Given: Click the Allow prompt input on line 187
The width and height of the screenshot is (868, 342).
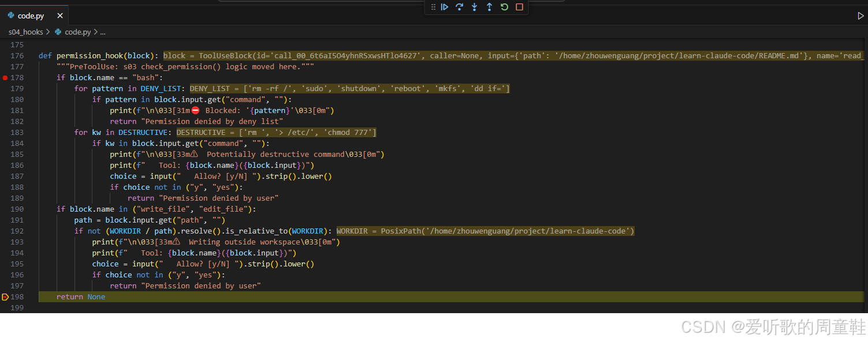Looking at the screenshot, I should [221, 176].
